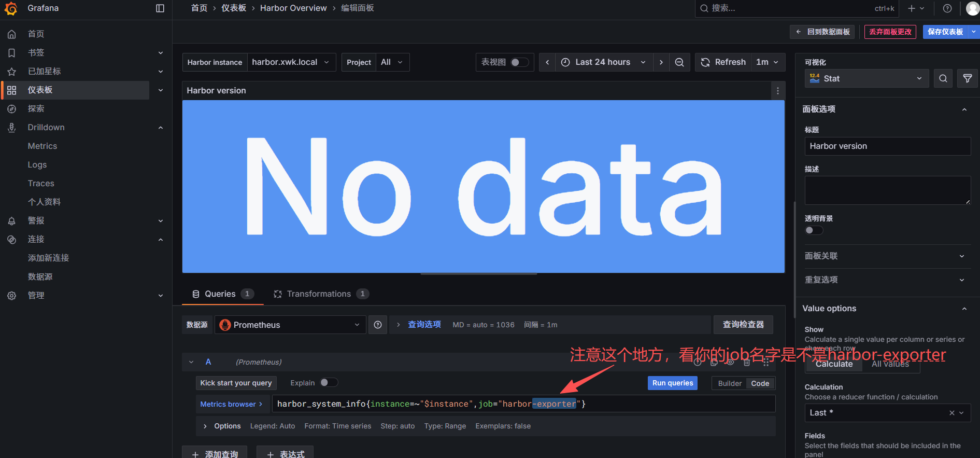This screenshot has width=980, height=458.
Task: Open the 1m refresh interval dropdown
Action: pos(768,62)
